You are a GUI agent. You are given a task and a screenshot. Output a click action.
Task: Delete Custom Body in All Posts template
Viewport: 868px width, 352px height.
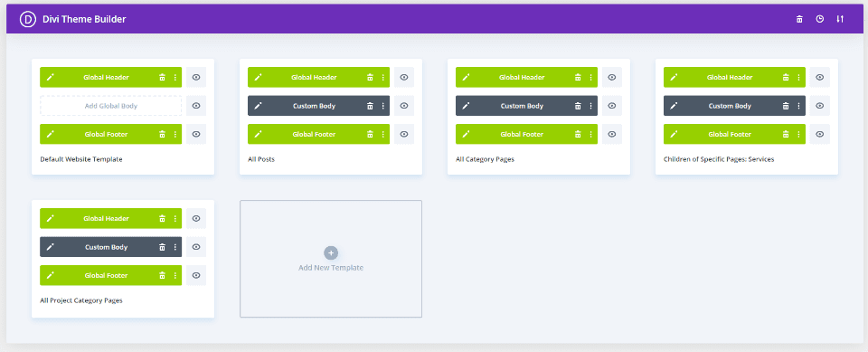pyautogui.click(x=370, y=106)
